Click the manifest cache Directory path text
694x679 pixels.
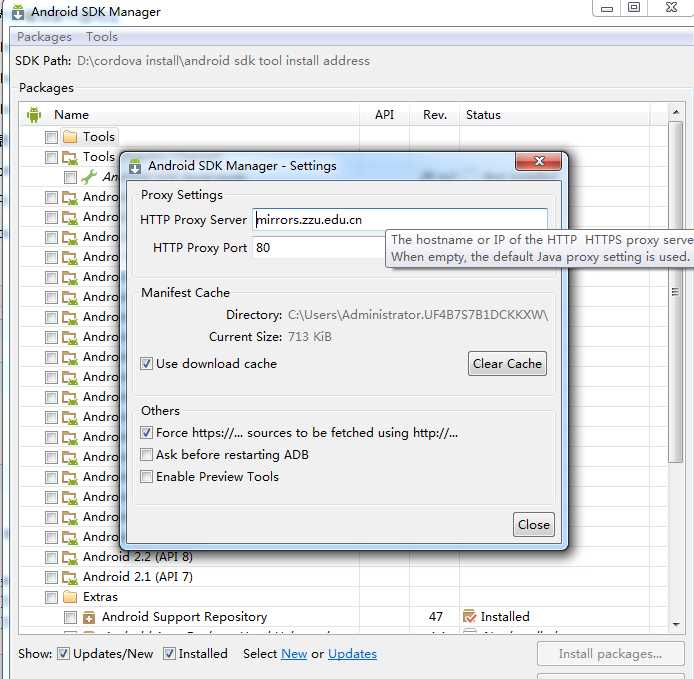(x=418, y=315)
